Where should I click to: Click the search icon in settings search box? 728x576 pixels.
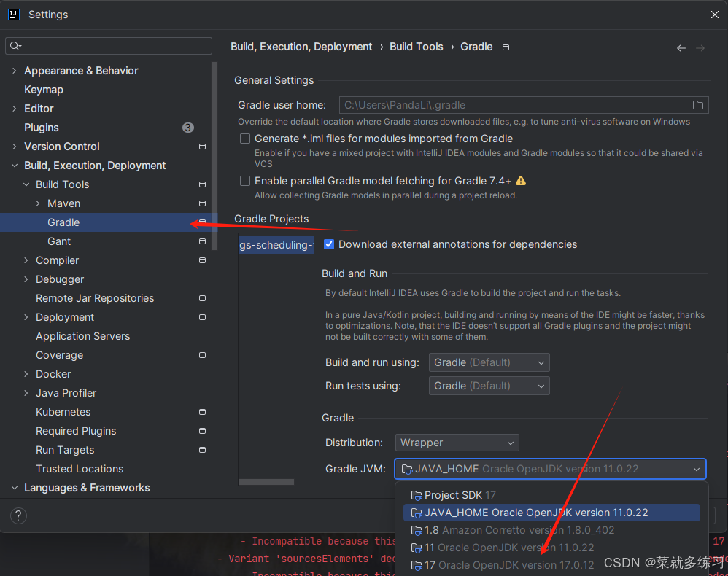[15, 45]
